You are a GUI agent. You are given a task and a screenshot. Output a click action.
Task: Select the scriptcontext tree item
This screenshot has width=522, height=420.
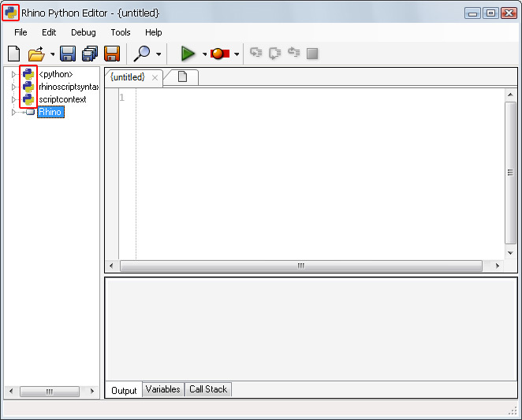[x=62, y=99]
